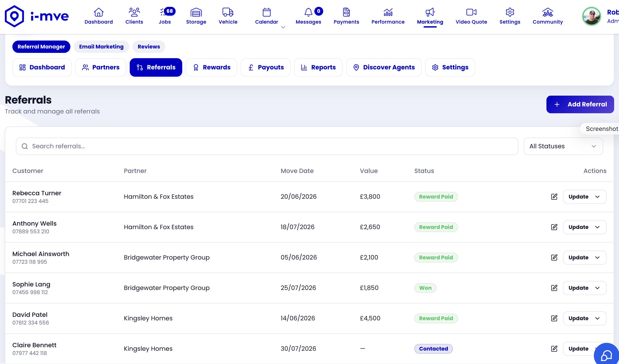Open the Performance chart section

[388, 16]
